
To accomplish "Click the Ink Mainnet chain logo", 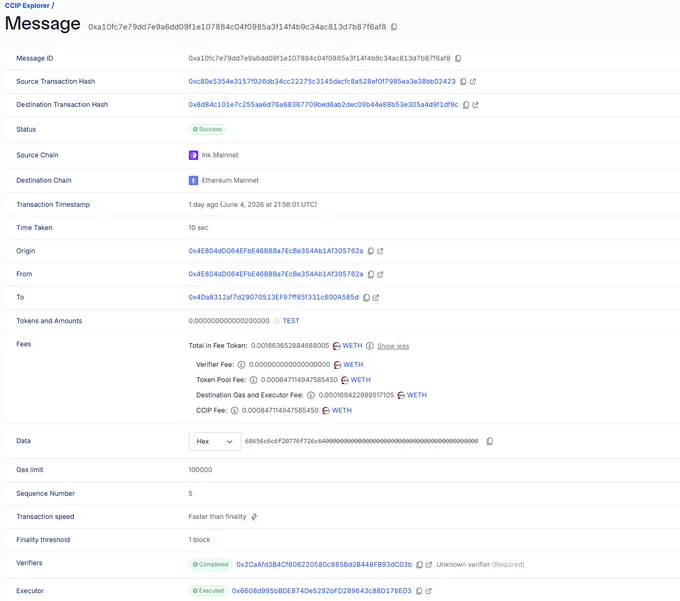I will (193, 155).
